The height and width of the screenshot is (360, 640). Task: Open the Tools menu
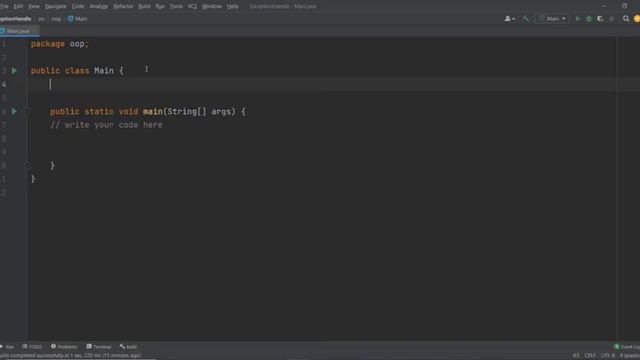176,6
